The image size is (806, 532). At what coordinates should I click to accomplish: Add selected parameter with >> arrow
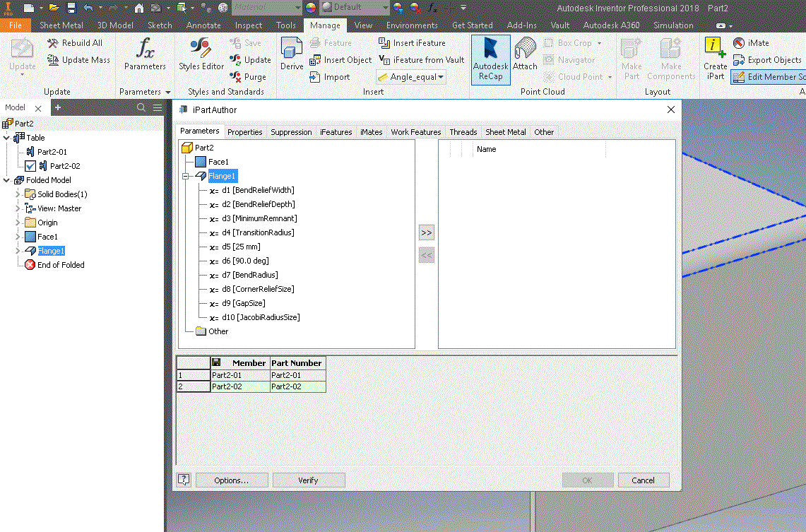tap(426, 233)
